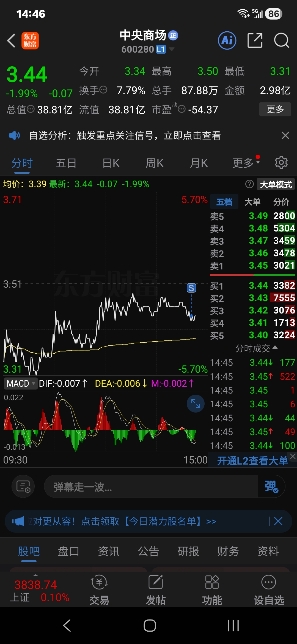Expand the stock code 600280 dropdown arrow
This screenshot has height=644, width=297.
pos(172,49)
